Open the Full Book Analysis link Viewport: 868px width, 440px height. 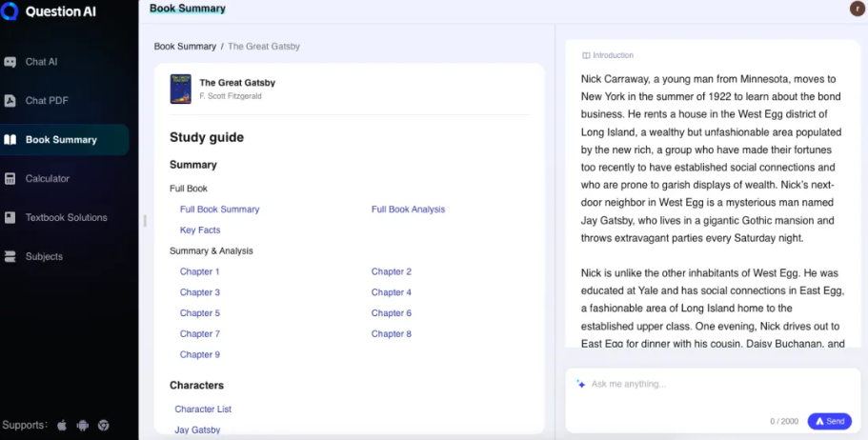point(408,210)
